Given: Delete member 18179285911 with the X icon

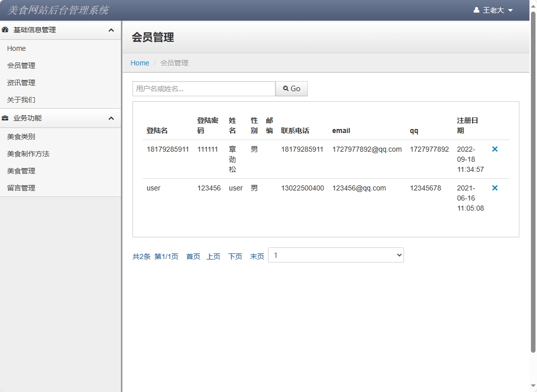Looking at the screenshot, I should pyautogui.click(x=495, y=149).
